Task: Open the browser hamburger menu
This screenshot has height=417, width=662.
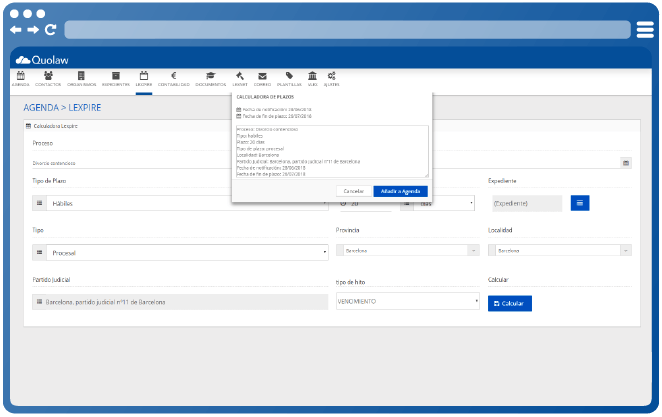Action: point(645,30)
